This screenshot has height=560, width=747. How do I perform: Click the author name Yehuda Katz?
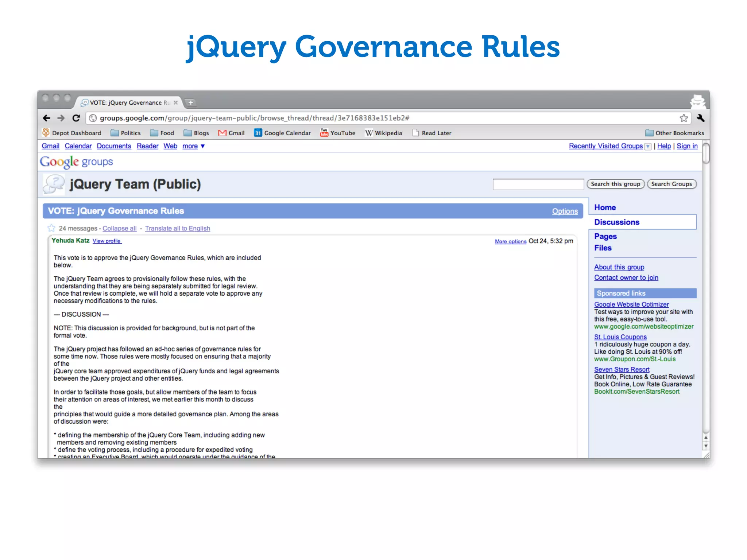click(70, 241)
